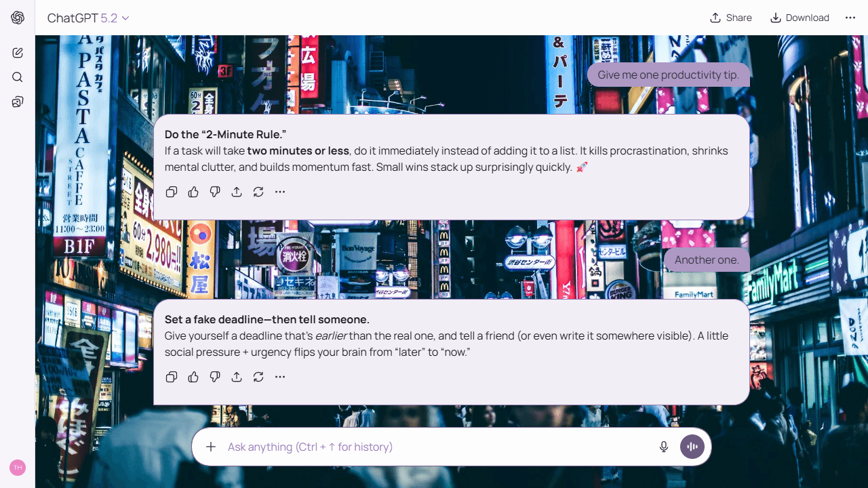This screenshot has height=488, width=868.
Task: Open the ChatGPT 5.2 model selector
Action: point(88,18)
